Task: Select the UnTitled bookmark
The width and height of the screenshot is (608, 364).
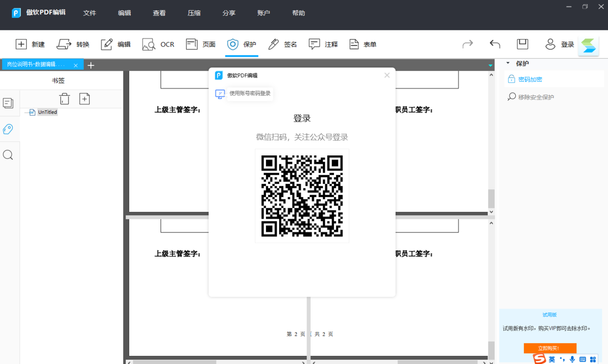Action: pos(48,112)
